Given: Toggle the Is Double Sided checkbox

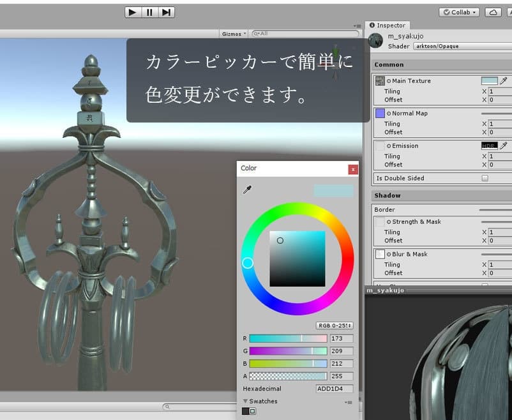Looking at the screenshot, I should (x=485, y=178).
